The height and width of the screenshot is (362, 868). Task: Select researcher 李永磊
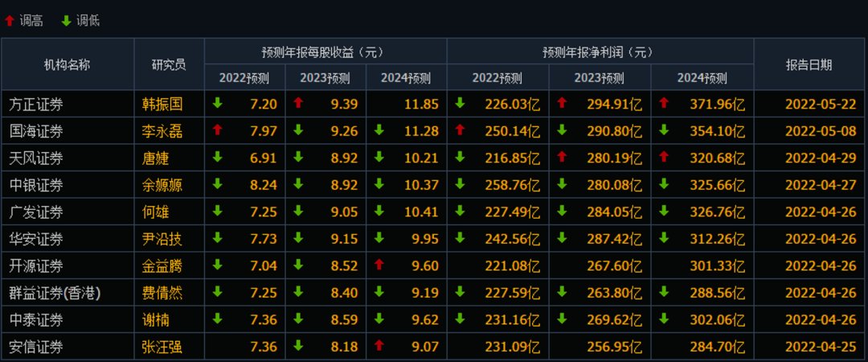coord(162,131)
